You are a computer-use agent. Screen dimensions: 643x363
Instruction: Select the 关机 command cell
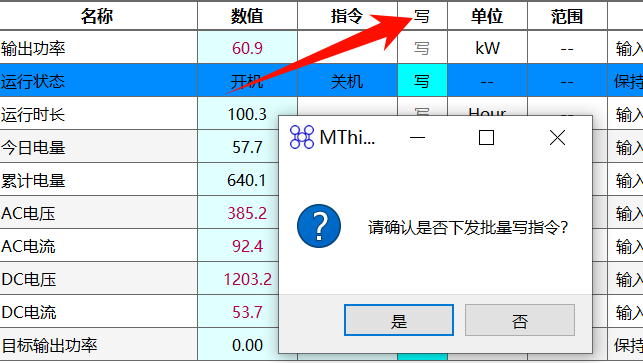point(347,81)
